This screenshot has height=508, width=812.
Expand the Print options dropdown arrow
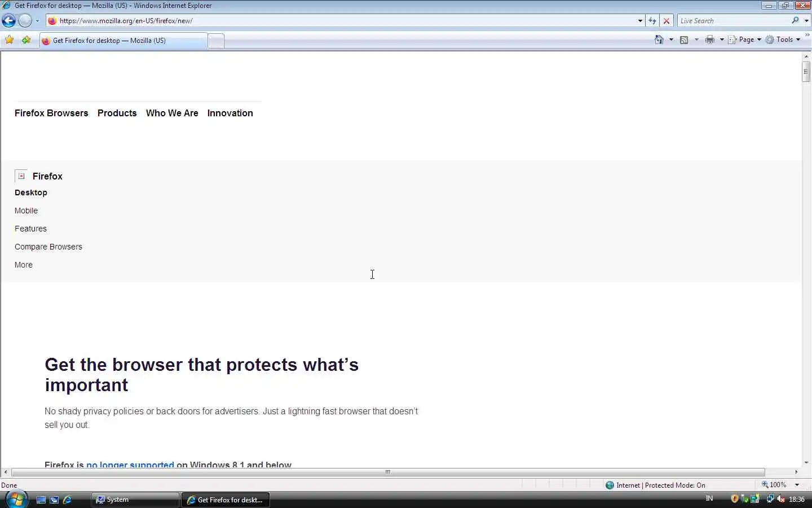[722, 40]
